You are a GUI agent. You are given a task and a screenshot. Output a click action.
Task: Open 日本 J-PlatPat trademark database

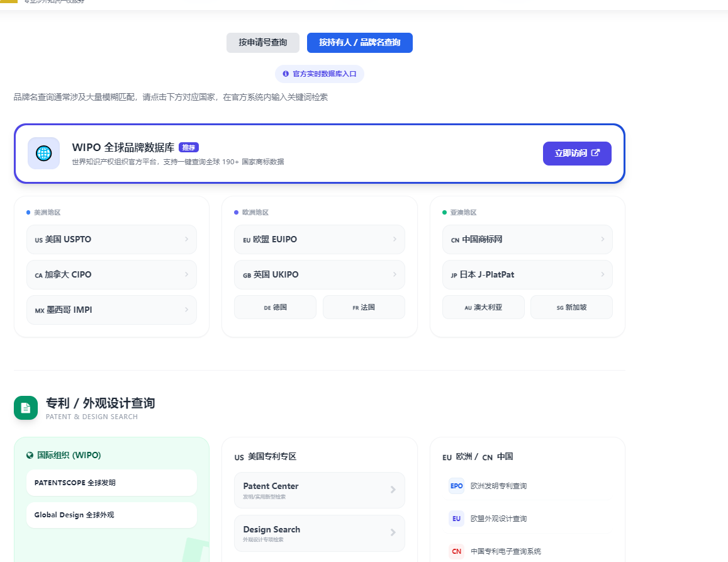pyautogui.click(x=527, y=274)
